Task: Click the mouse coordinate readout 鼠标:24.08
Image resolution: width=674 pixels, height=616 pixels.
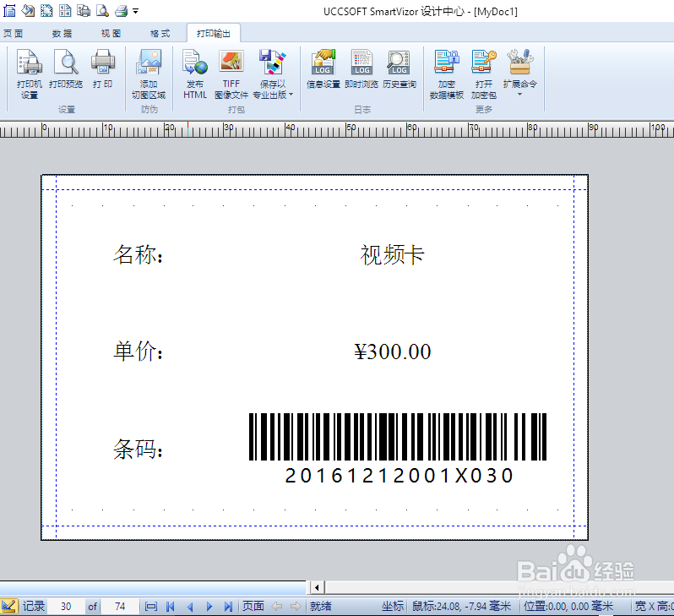Action: 462,606
